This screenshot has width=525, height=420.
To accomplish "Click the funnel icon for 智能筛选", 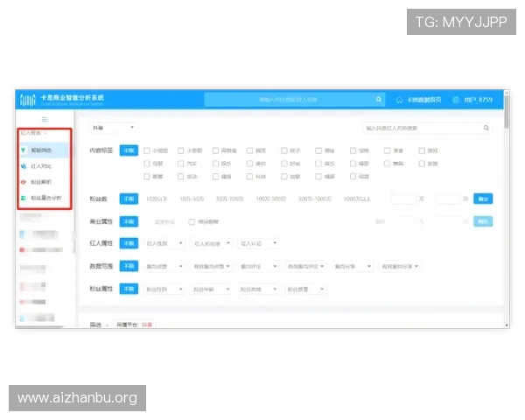I will point(23,150).
